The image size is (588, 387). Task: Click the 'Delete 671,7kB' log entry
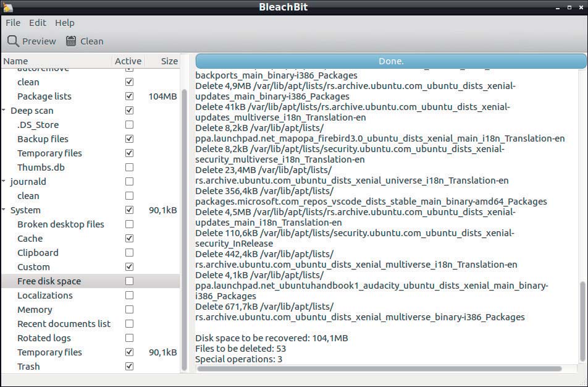360,312
